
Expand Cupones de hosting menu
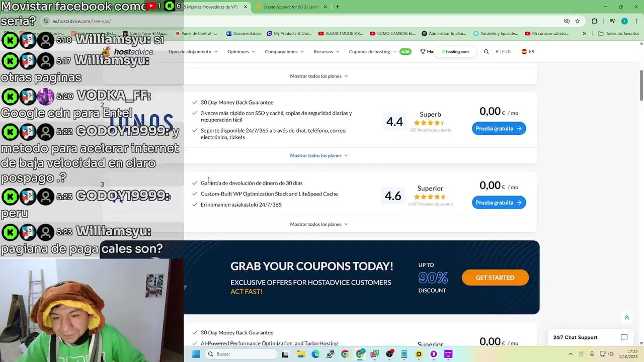tap(372, 52)
